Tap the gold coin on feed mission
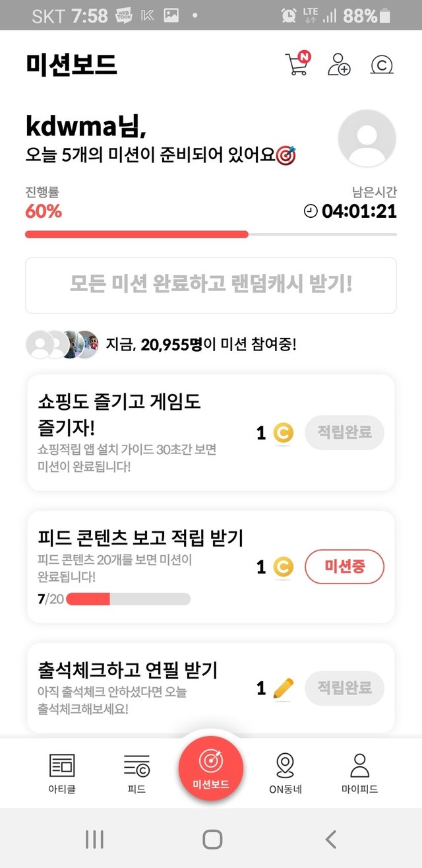 [x=283, y=566]
